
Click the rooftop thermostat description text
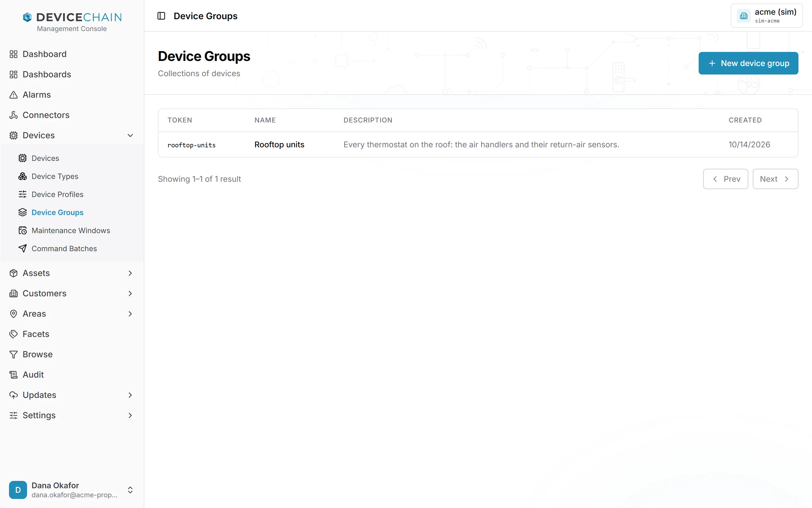coord(481,144)
